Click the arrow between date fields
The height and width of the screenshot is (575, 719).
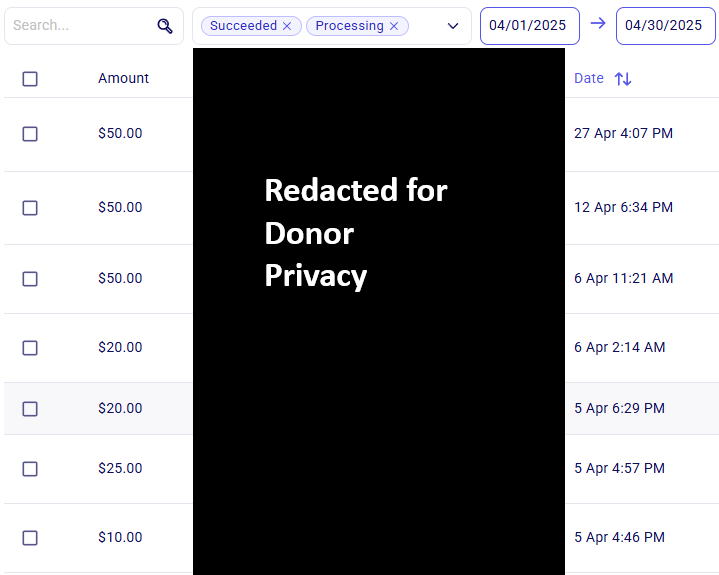pos(598,23)
